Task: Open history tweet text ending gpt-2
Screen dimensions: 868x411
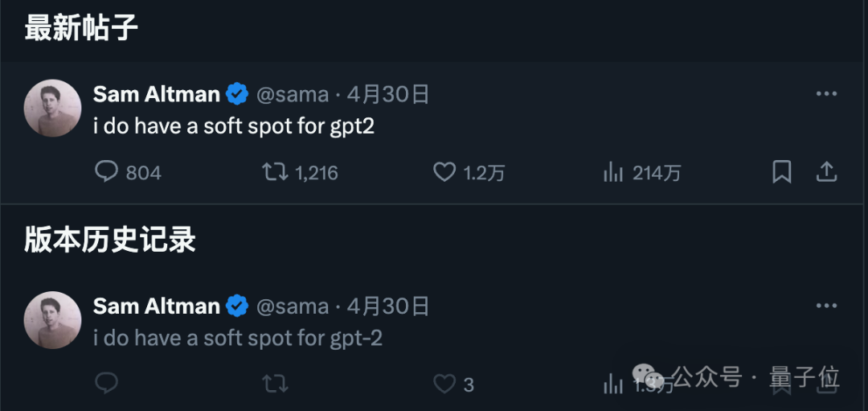Action: (x=238, y=339)
